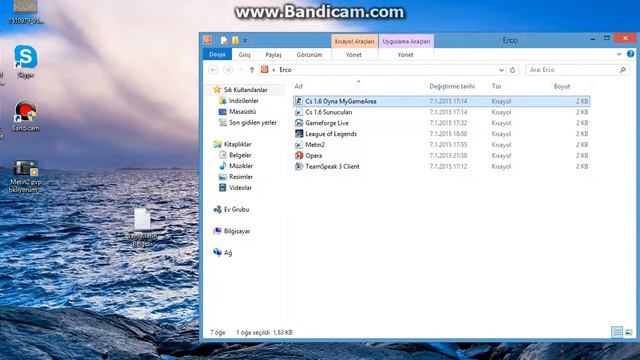Click the TeamSpeak 3 Client shortcut icon
640x360 pixels.
pyautogui.click(x=299, y=167)
